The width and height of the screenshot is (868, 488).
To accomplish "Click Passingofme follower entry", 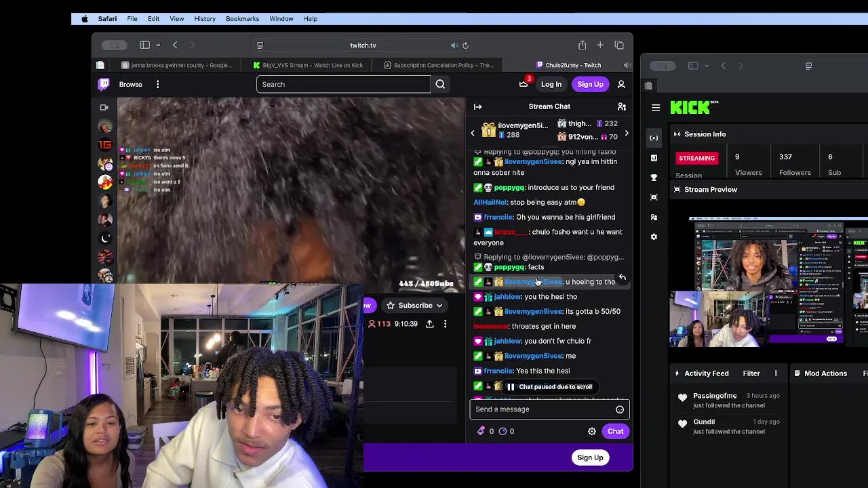I will [x=729, y=401].
